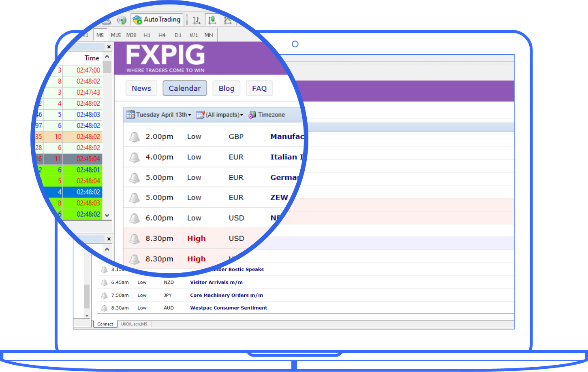This screenshot has height=372, width=588.
Task: Switch chart display to line mode
Action: point(227,19)
